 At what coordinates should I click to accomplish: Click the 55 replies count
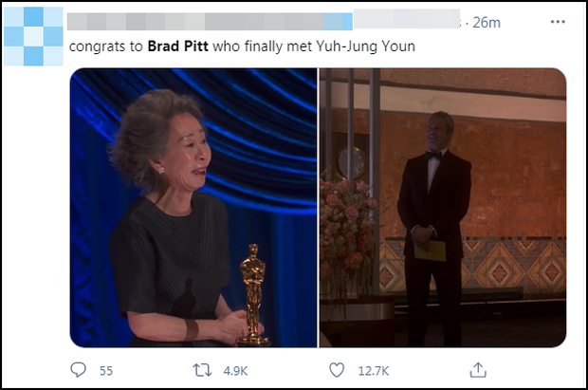106,369
